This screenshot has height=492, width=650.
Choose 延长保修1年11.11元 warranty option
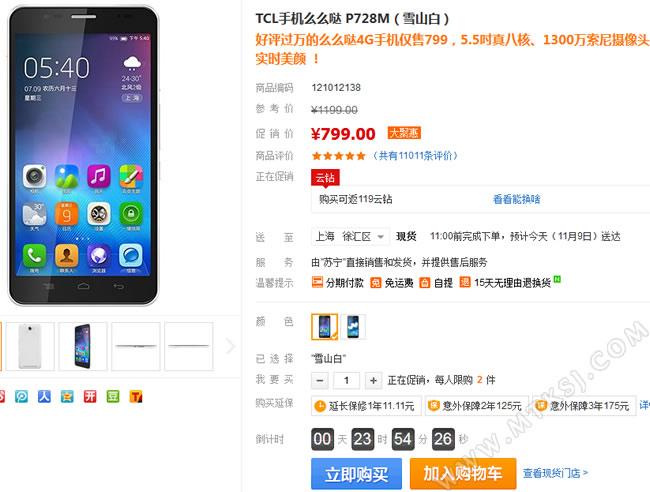point(366,406)
